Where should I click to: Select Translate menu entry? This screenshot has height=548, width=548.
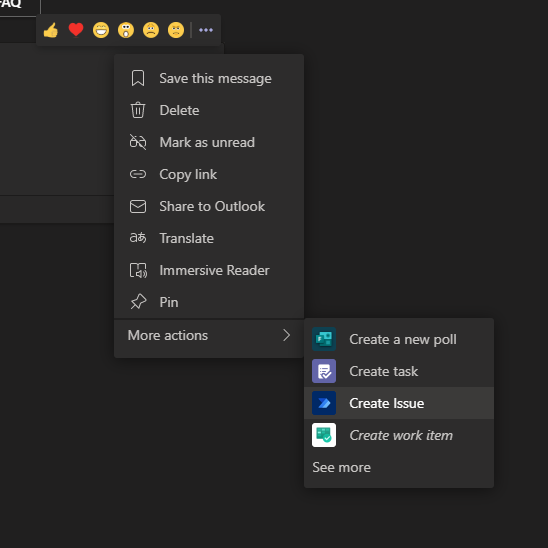[x=209, y=238]
